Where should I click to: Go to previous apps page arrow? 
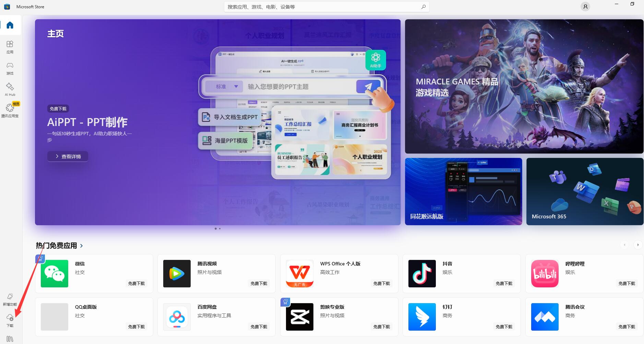tap(624, 245)
